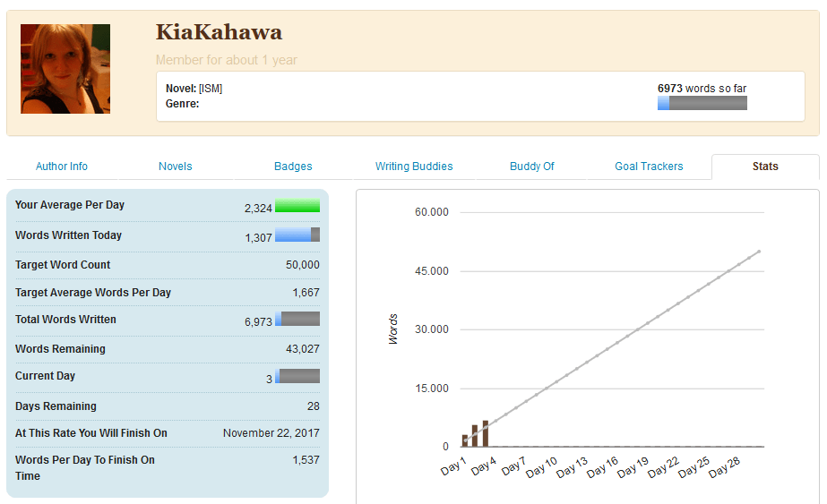Click the first brown bar in the chart
Image resolution: width=827 pixels, height=504 pixels.
[465, 440]
